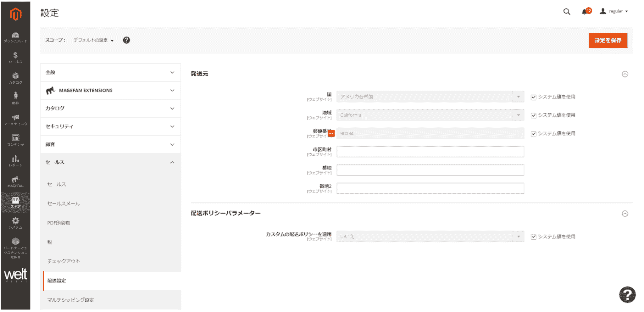Open the System sidebar menu
Viewport: 644px width, 312px height.
click(x=15, y=223)
